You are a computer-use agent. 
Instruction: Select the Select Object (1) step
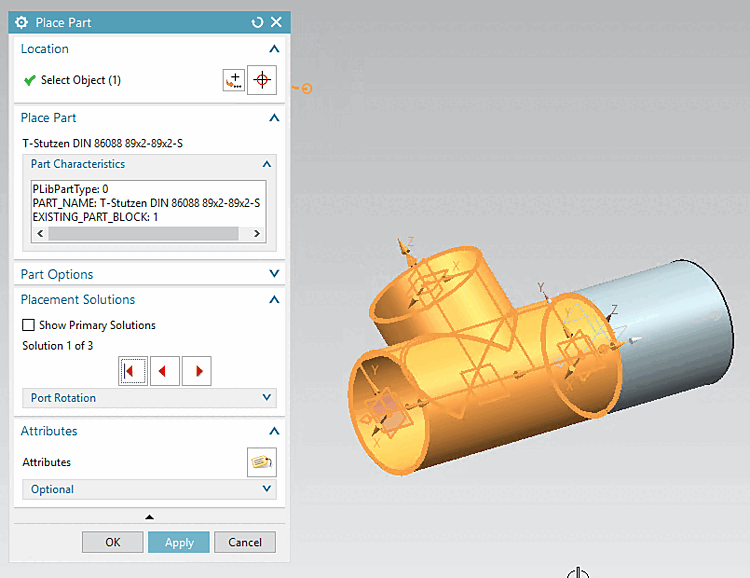(80, 80)
